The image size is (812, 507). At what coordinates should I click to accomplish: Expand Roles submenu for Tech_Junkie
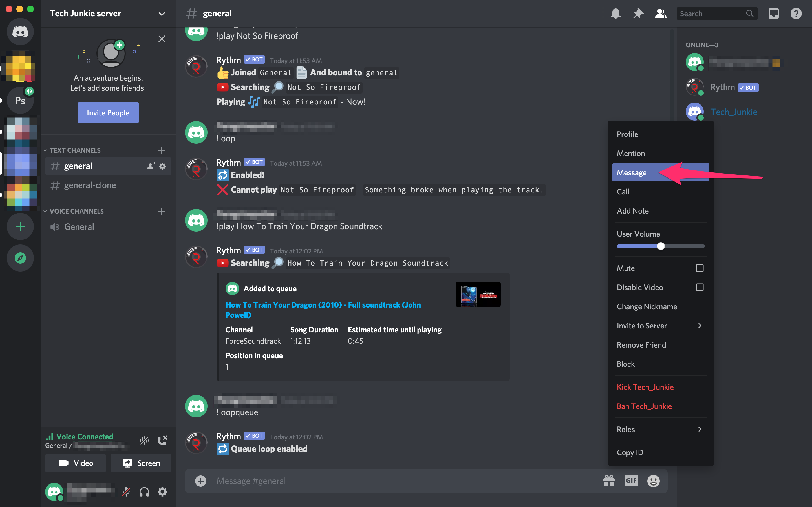point(660,429)
